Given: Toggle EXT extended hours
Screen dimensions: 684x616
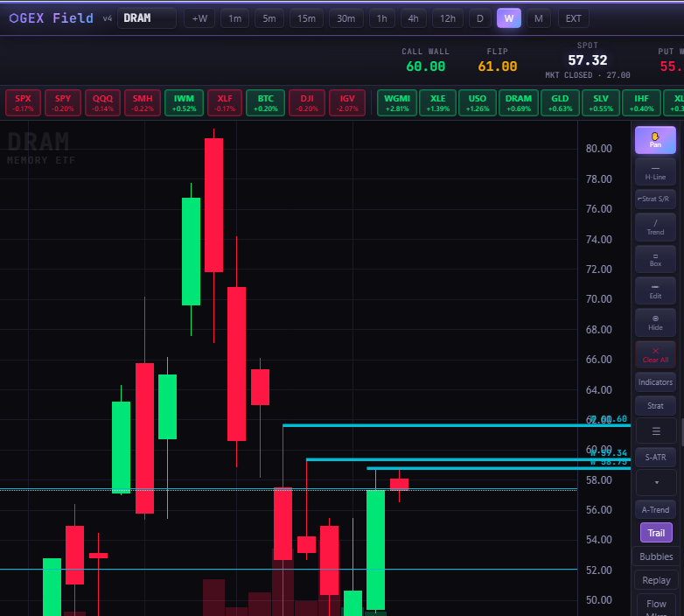Looking at the screenshot, I should pos(573,18).
